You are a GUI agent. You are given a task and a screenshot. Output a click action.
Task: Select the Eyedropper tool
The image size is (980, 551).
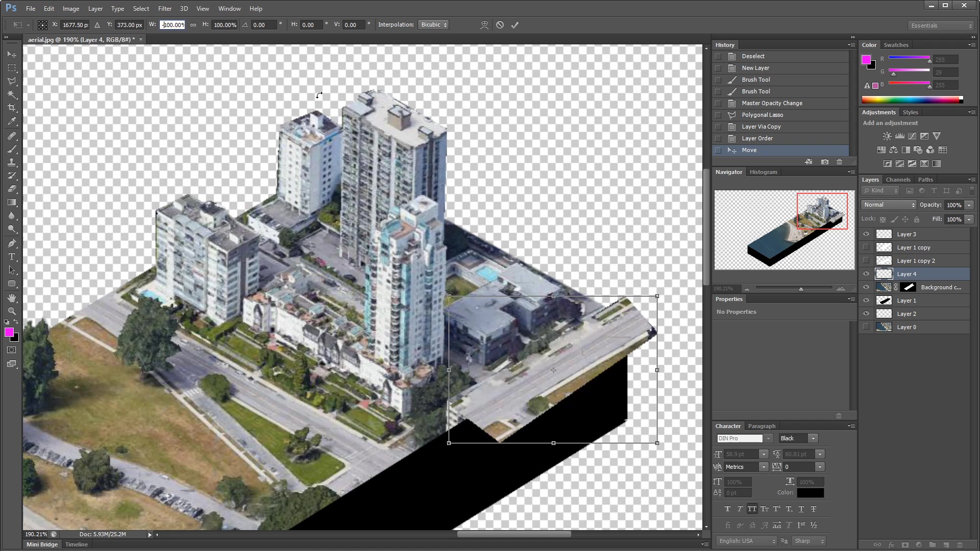pos(12,121)
